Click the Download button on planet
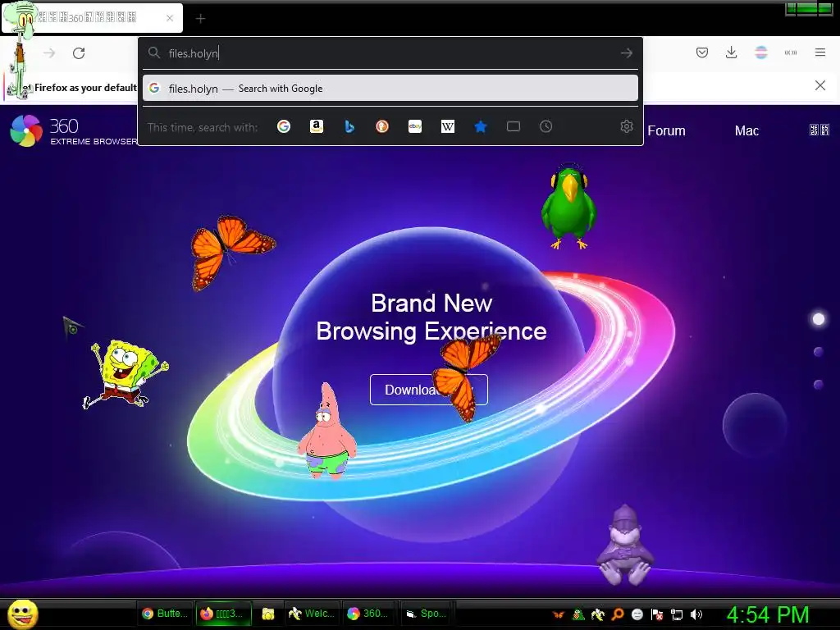 pos(428,390)
